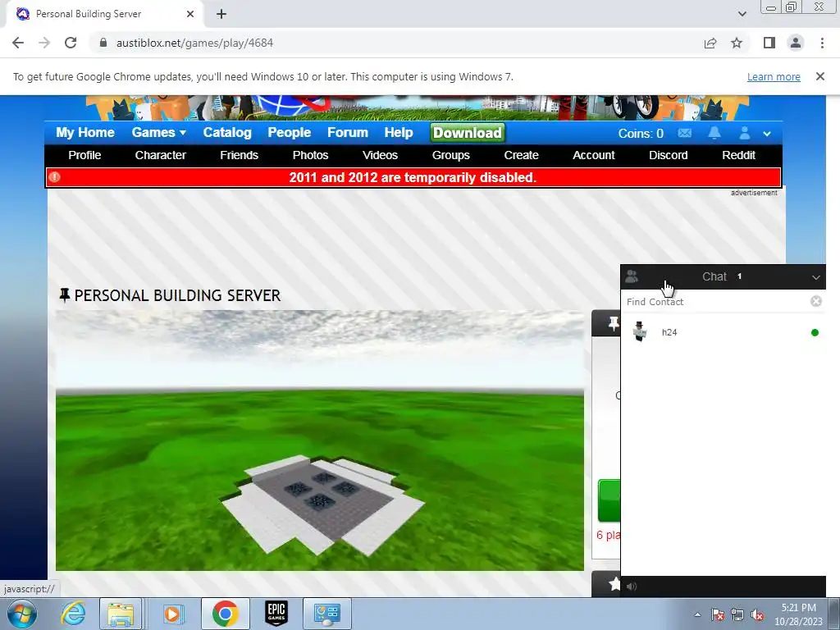Click the browser back arrow

click(x=18, y=43)
